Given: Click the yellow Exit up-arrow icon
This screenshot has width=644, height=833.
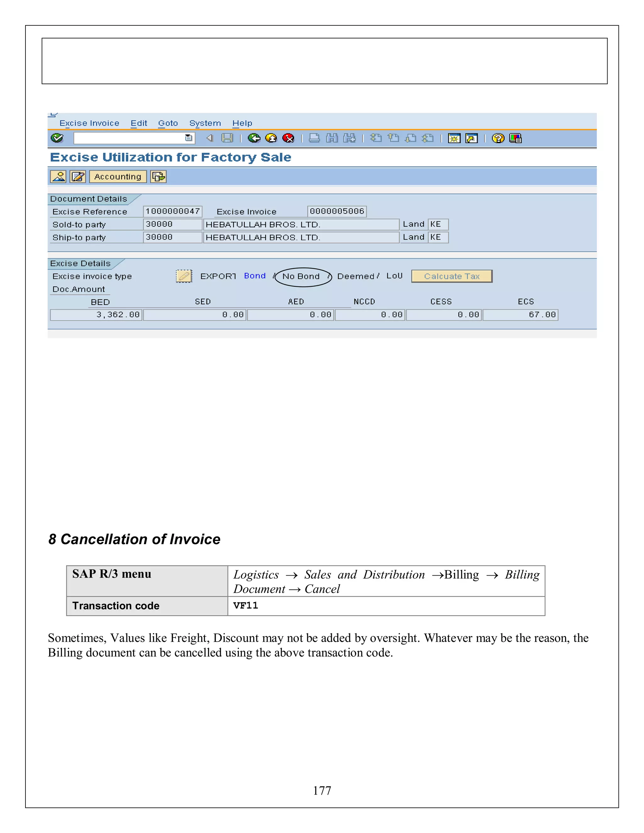Looking at the screenshot, I should pyautogui.click(x=271, y=138).
